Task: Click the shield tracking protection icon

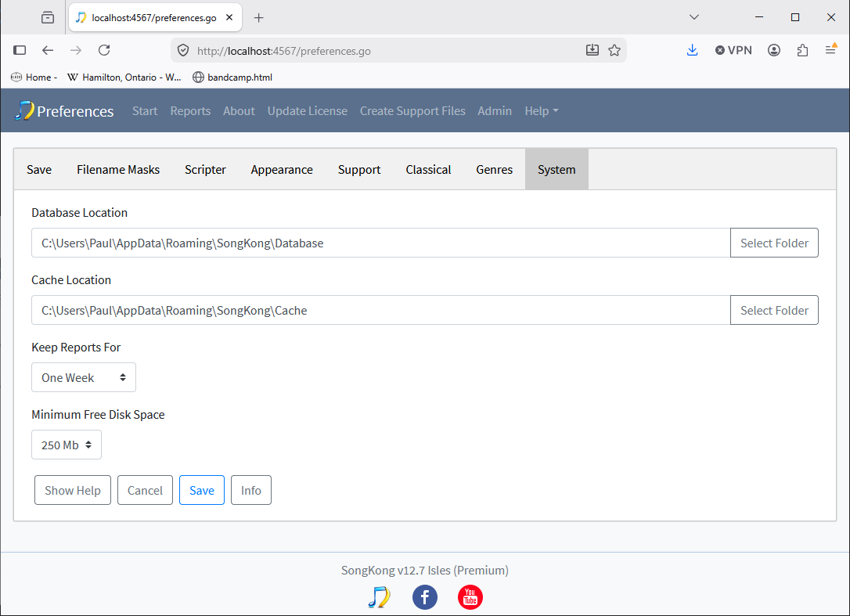Action: click(183, 50)
